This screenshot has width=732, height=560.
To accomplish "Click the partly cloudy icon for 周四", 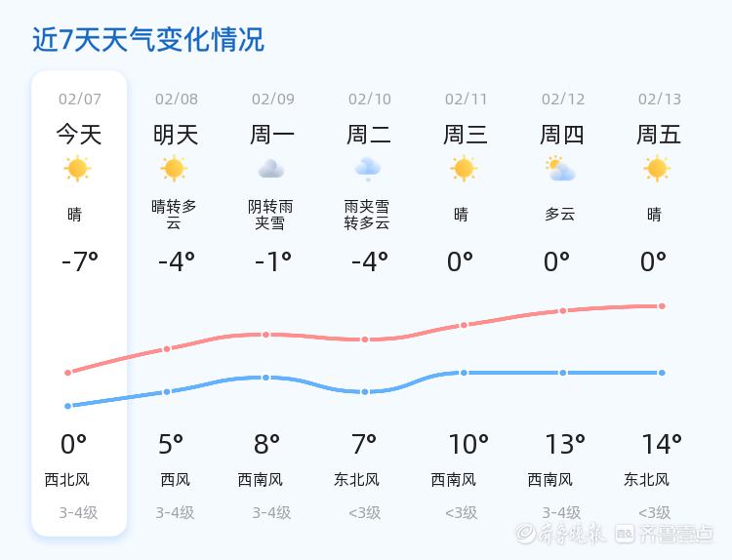I will pyautogui.click(x=560, y=170).
